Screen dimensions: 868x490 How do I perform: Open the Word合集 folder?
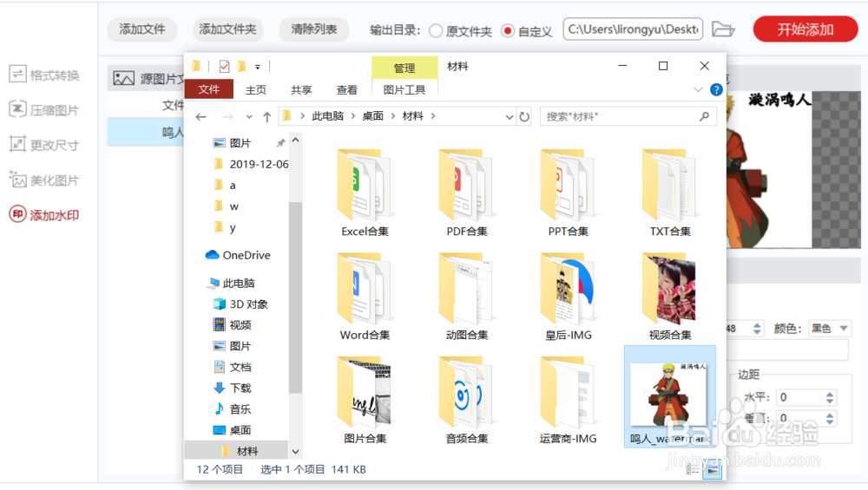[x=365, y=297]
